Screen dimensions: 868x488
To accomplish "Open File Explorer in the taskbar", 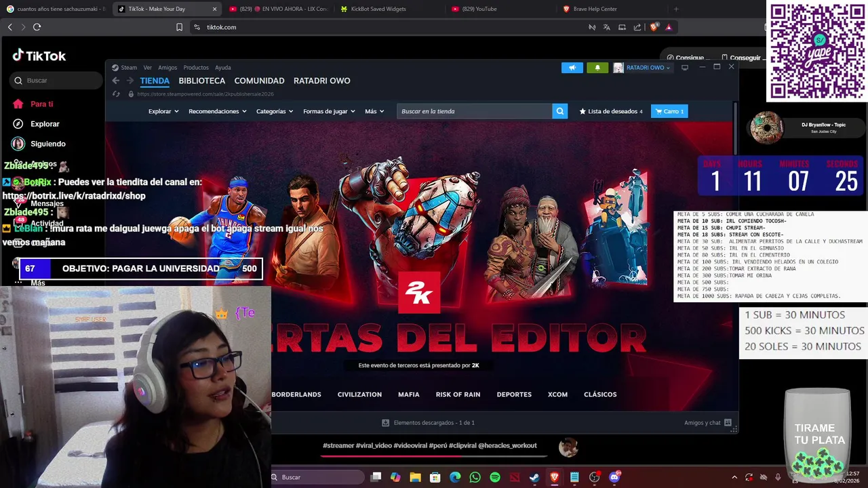I will click(415, 477).
